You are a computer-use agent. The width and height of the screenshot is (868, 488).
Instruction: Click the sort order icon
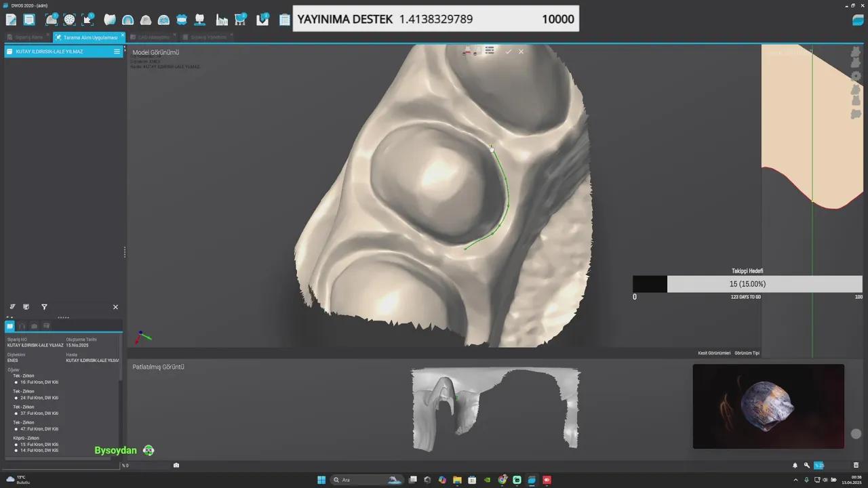tap(12, 307)
